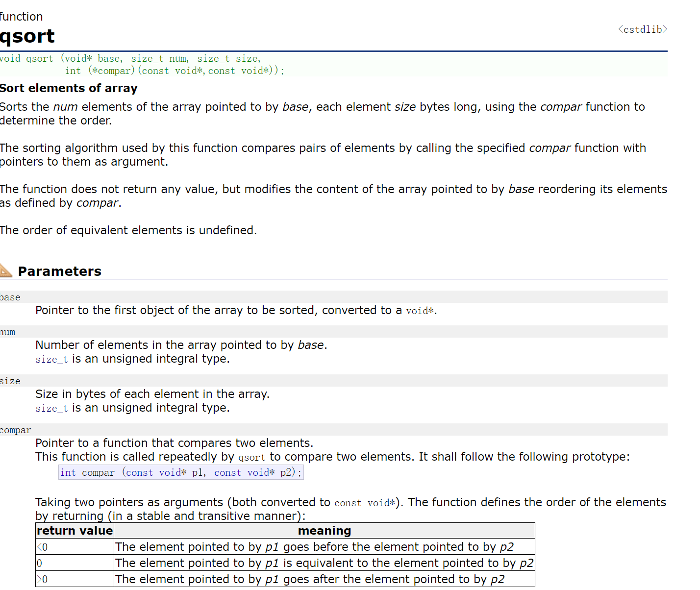This screenshot has width=700, height=590.
Task: Click the inline 'const void*' code text
Action: click(x=365, y=503)
